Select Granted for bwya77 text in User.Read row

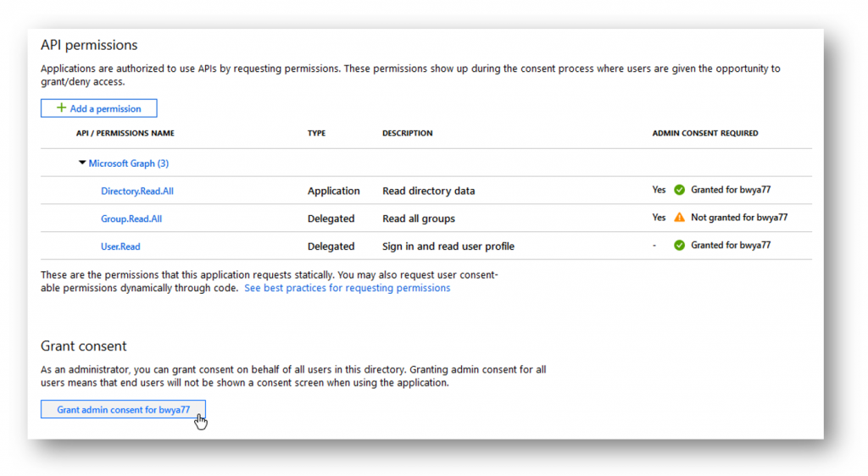click(x=731, y=245)
